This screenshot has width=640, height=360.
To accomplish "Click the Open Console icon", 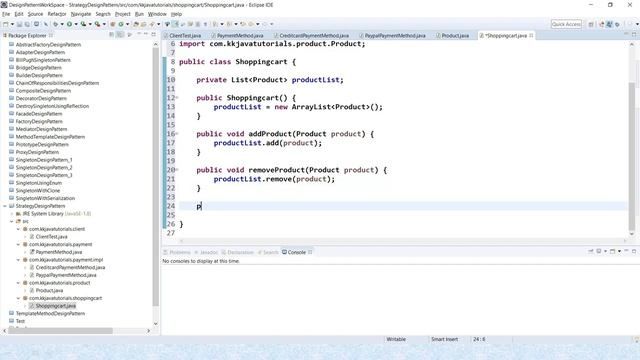I will (612, 251).
